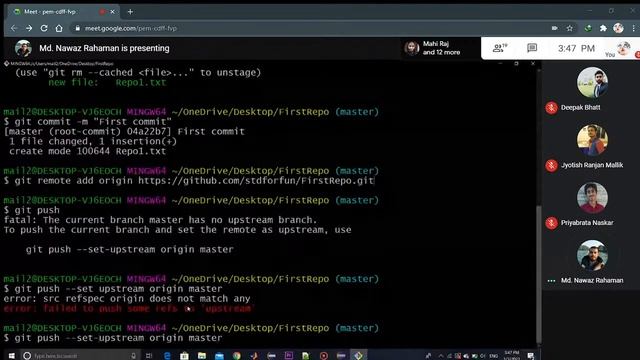
Task: Click the text 'git push --set-upstream origin master' suggestion
Action: tap(129, 249)
